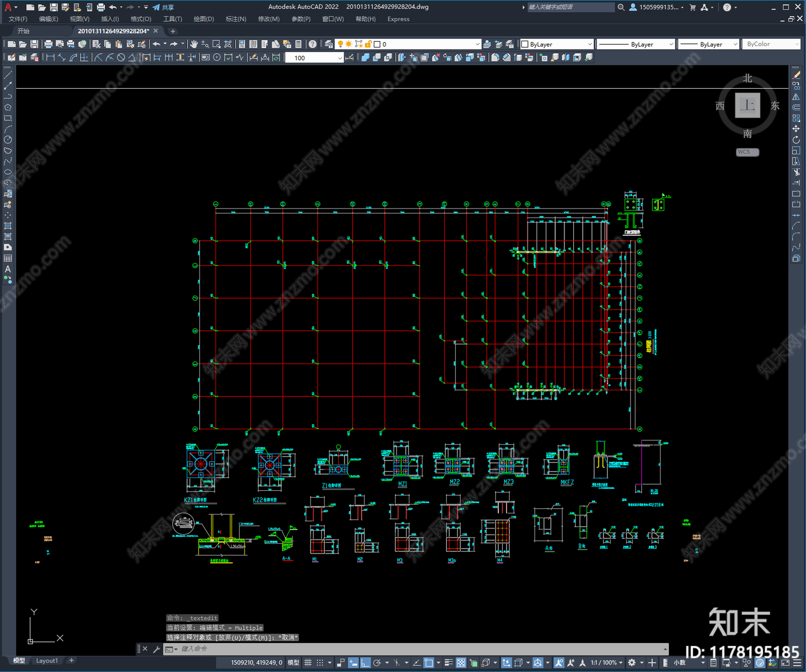Open the ByLayer lineweight dropdown

click(708, 44)
